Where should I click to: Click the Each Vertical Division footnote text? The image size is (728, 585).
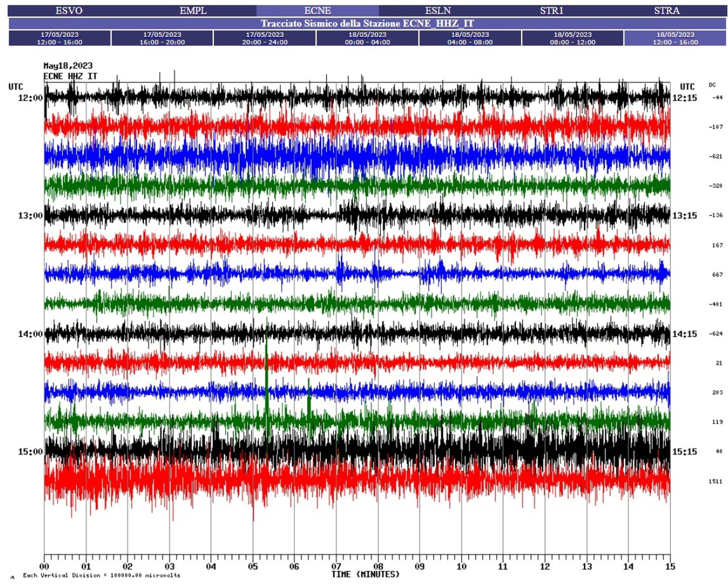point(101,575)
